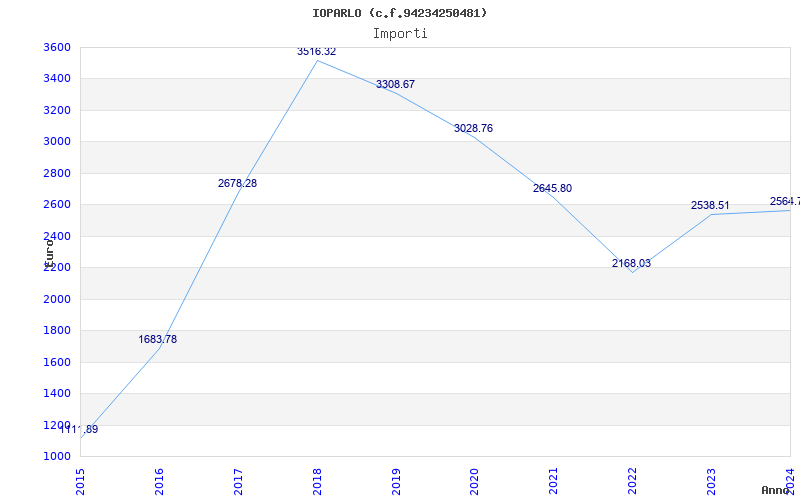Click the y-axis value 1400
The image size is (800, 500).
pos(57,393)
